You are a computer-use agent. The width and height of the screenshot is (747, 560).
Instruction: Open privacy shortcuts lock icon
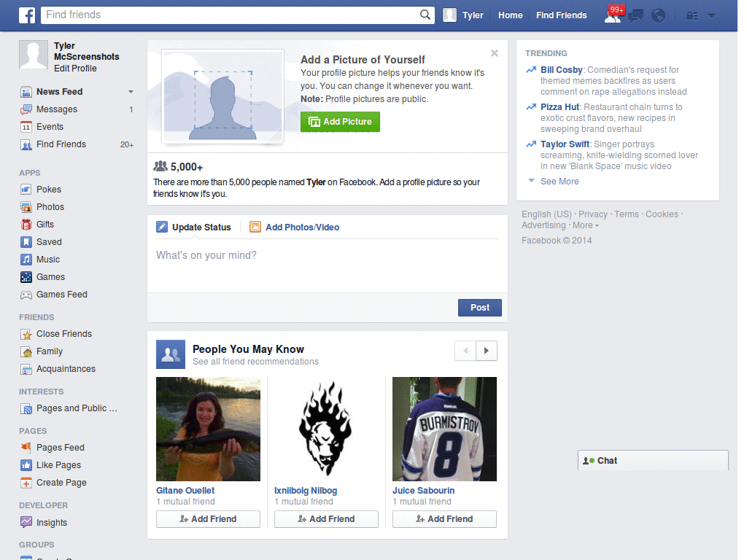pos(692,16)
